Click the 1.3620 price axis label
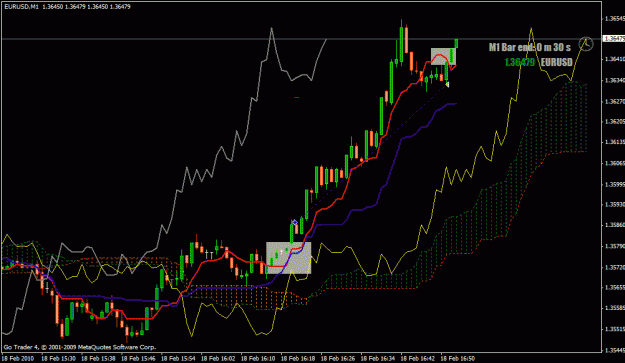625x363 pixels. [614, 122]
